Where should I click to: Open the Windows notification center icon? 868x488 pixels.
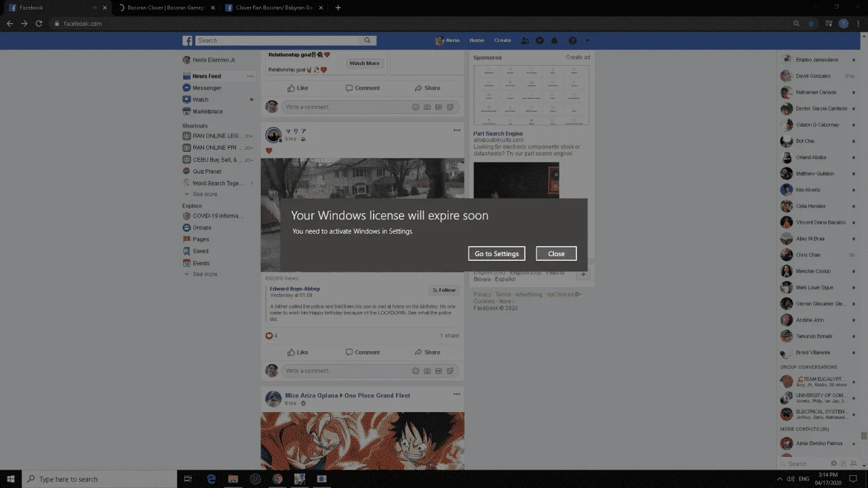[854, 479]
